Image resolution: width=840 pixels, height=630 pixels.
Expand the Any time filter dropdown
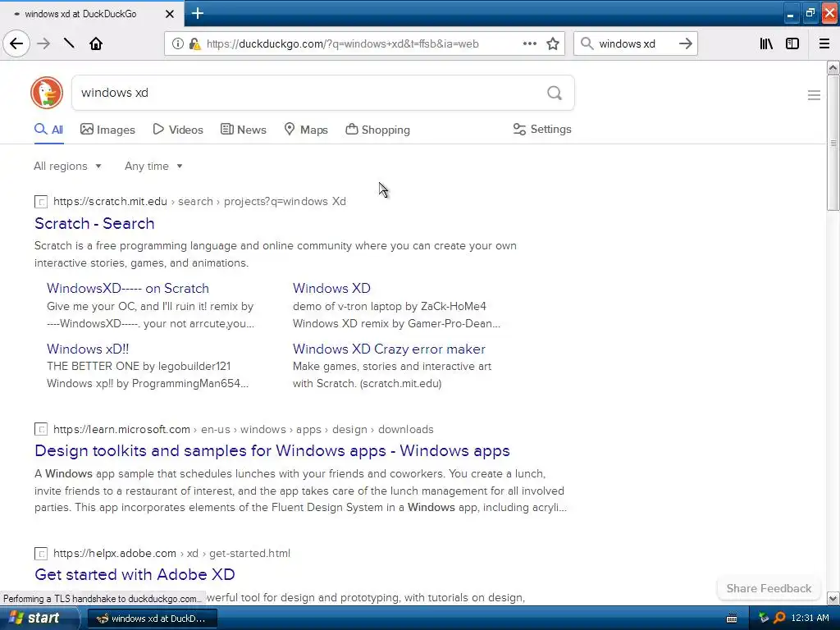click(x=153, y=166)
